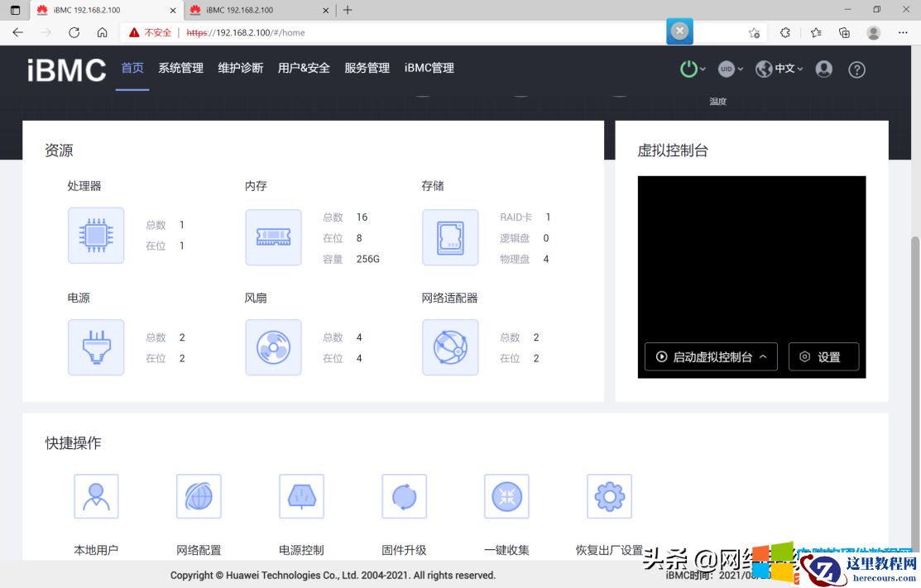
Task: Open browser extensions puzzle icon
Action: coord(785,33)
